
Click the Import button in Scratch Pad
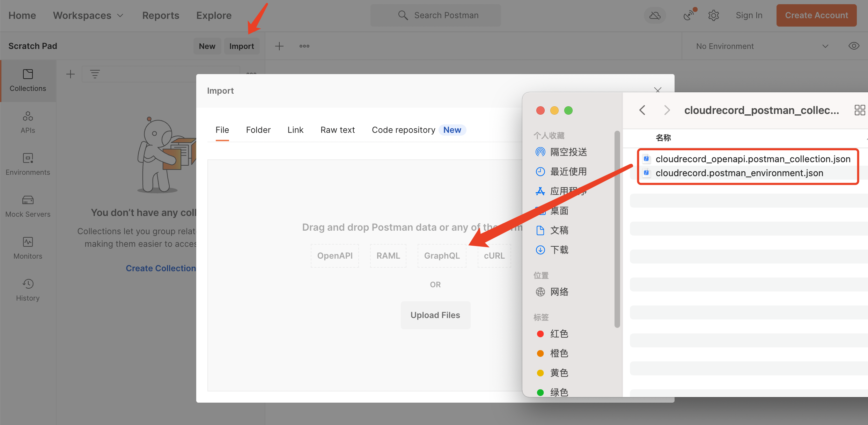(x=242, y=46)
